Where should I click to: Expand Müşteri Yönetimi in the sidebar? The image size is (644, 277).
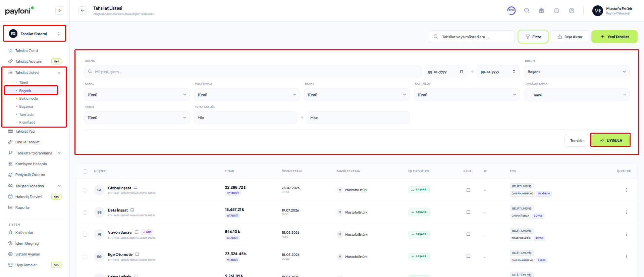pos(35,186)
